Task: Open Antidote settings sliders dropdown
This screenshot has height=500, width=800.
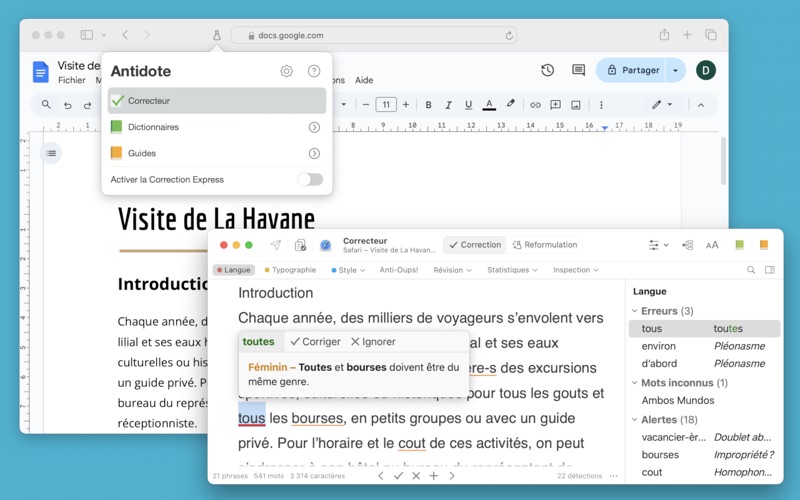Action: pos(658,245)
